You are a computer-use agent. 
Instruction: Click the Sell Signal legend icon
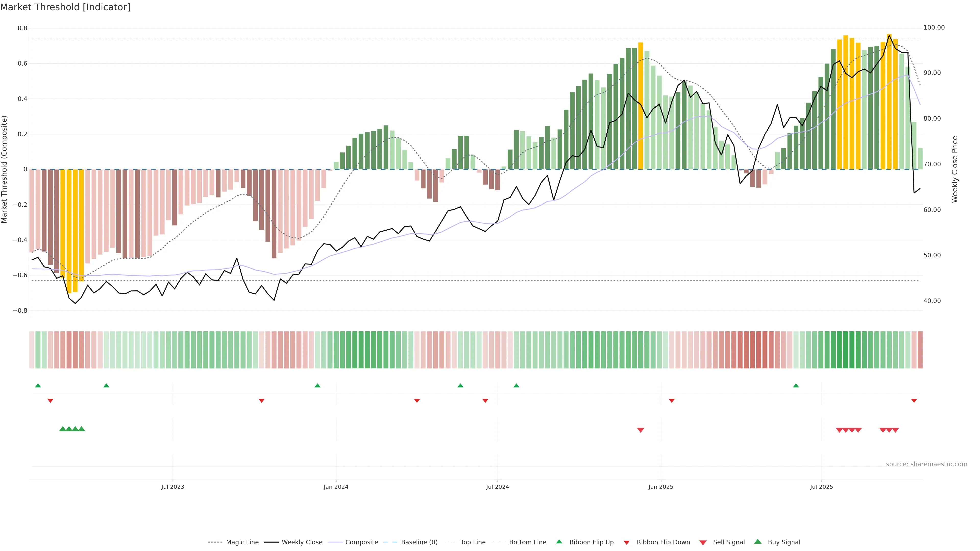703,543
